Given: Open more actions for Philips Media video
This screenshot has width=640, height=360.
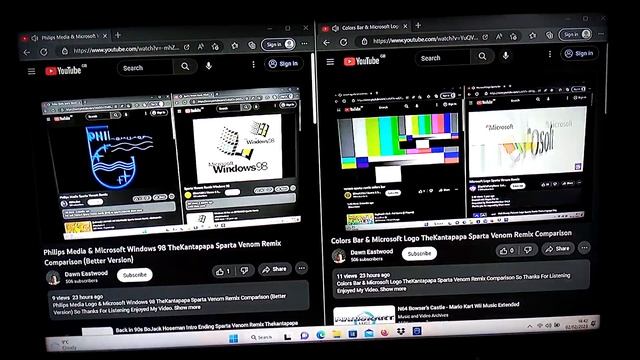Looking at the screenshot, I should (x=302, y=268).
